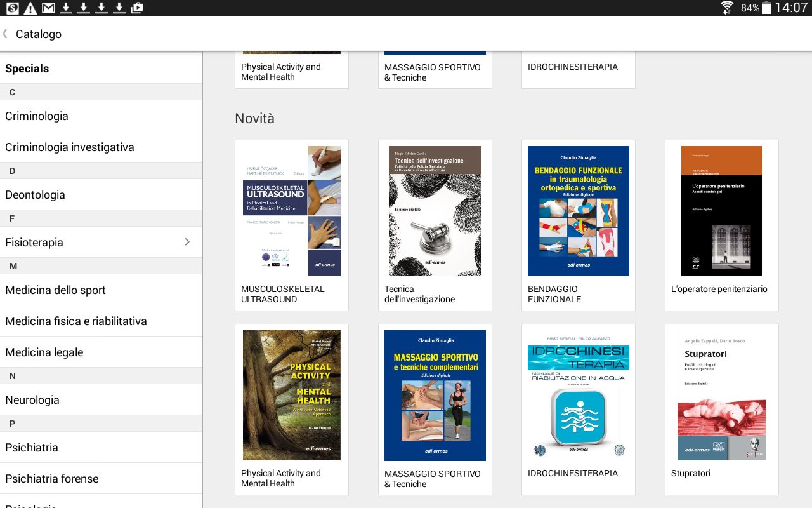The image size is (812, 508).
Task: Open Bendaggio Funzionale book cover
Action: click(x=579, y=211)
